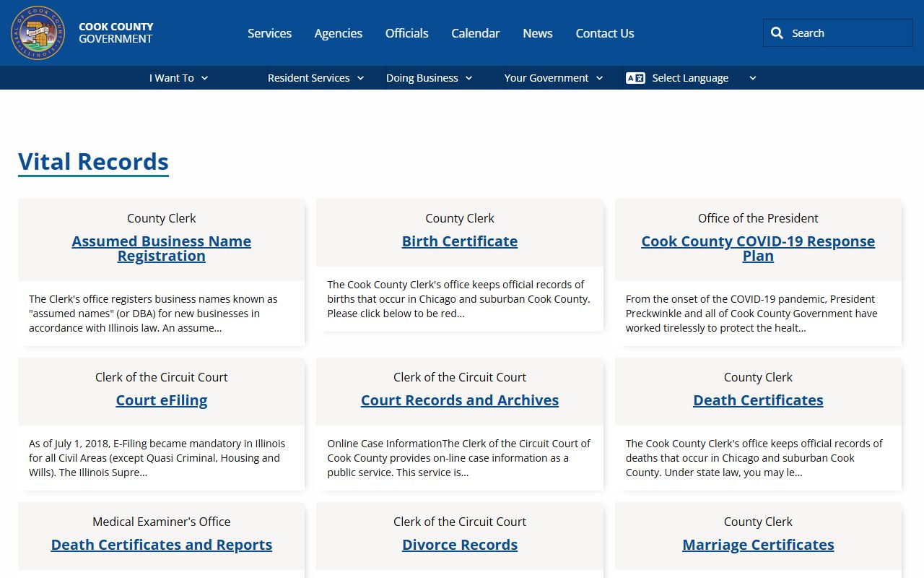
Task: Go to the Officials page
Action: click(x=407, y=33)
